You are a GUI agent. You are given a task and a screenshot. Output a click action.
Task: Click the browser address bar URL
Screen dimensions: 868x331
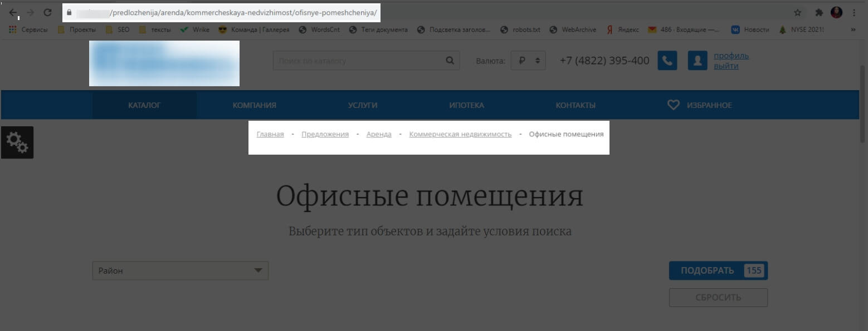(243, 12)
